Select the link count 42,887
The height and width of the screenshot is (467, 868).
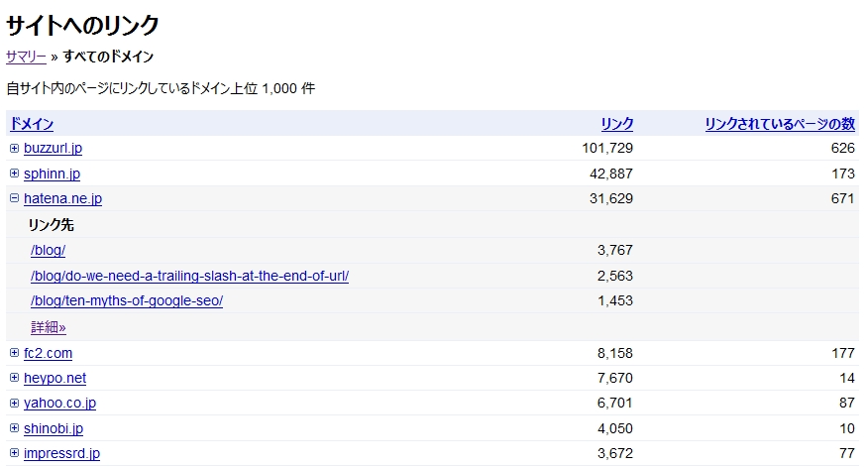coord(611,174)
